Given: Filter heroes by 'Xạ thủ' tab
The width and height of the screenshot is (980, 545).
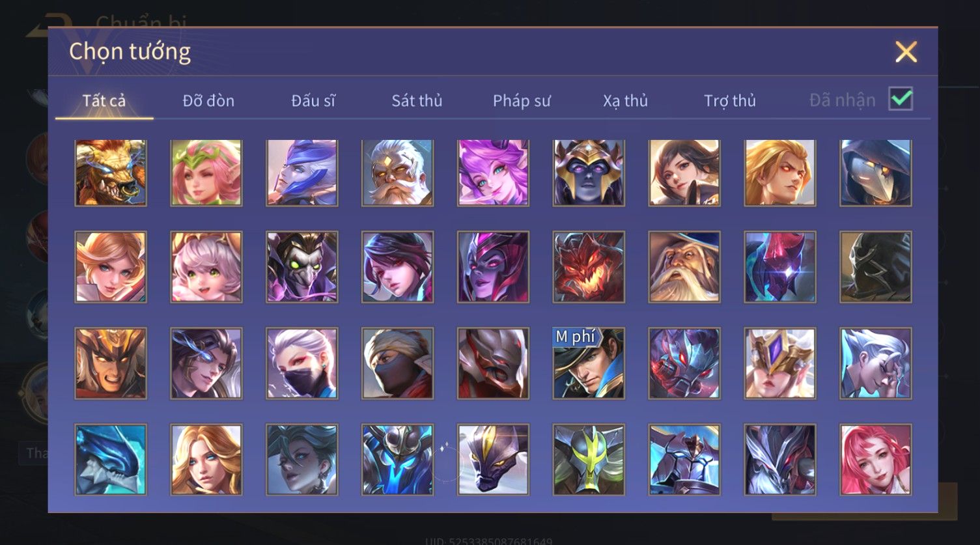Looking at the screenshot, I should pos(625,101).
